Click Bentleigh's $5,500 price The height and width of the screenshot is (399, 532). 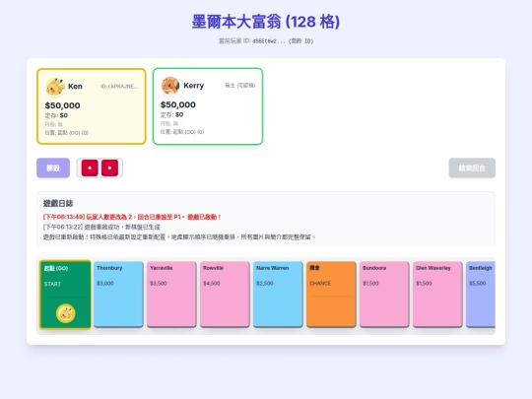(478, 284)
